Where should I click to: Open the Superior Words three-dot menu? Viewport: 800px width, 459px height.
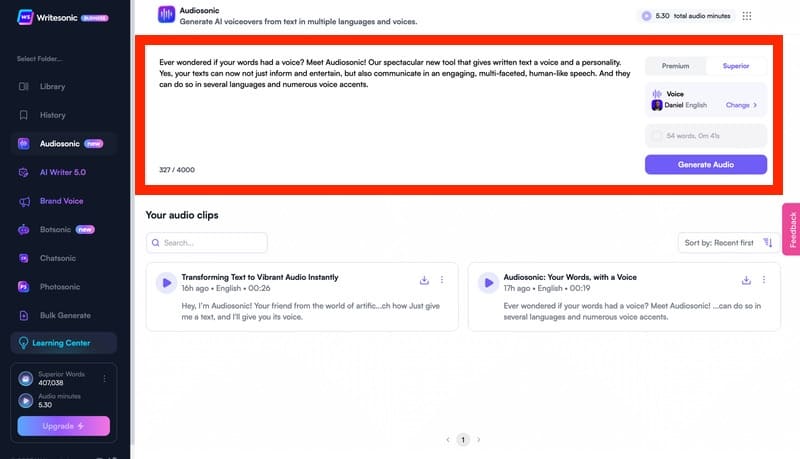coord(105,378)
